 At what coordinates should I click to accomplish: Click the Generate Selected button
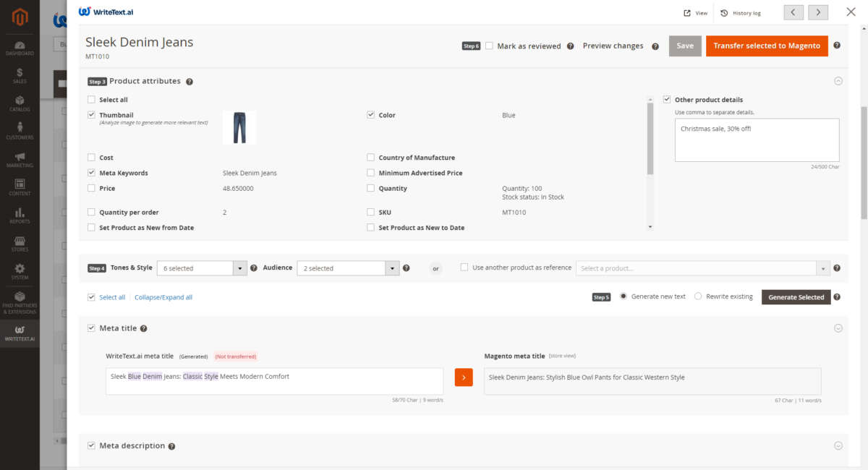(796, 297)
